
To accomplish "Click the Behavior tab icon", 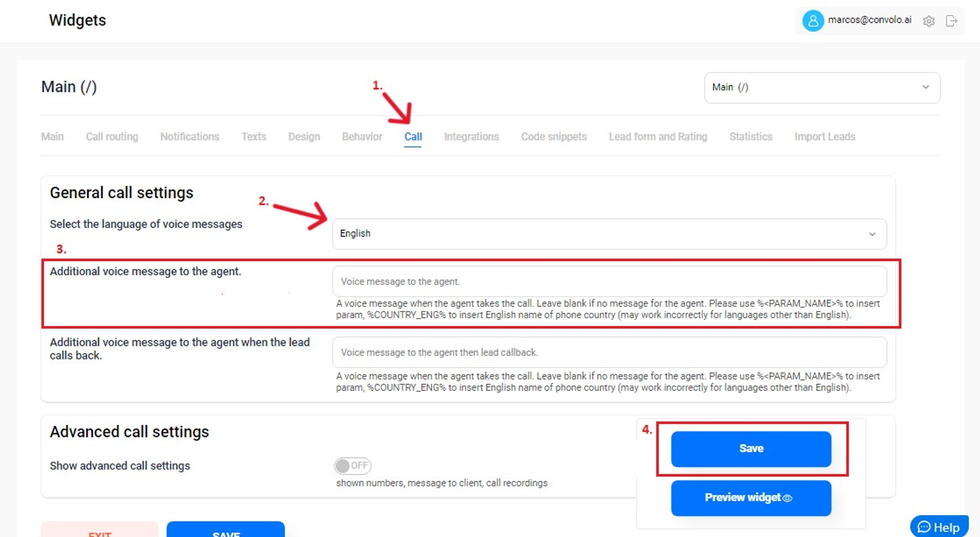I will click(361, 136).
